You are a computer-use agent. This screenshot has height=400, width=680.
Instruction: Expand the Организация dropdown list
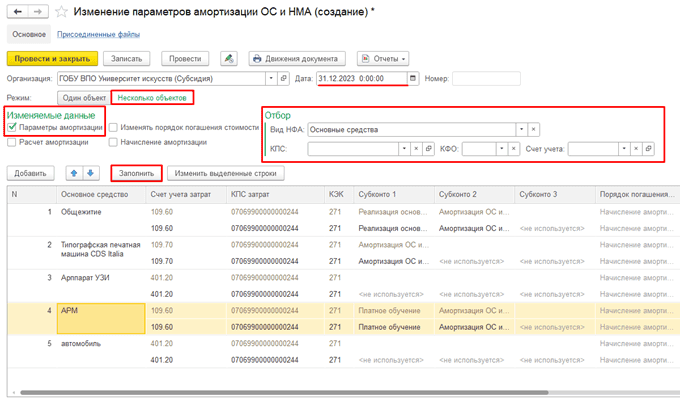click(x=271, y=79)
